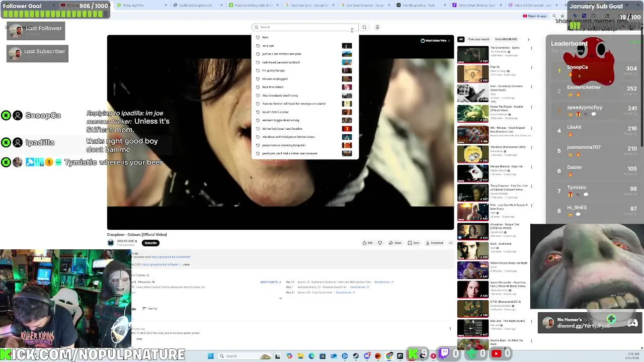Subscribe to the GROUPLOVE channel
Image resolution: width=644 pixels, height=362 pixels.
(x=150, y=243)
